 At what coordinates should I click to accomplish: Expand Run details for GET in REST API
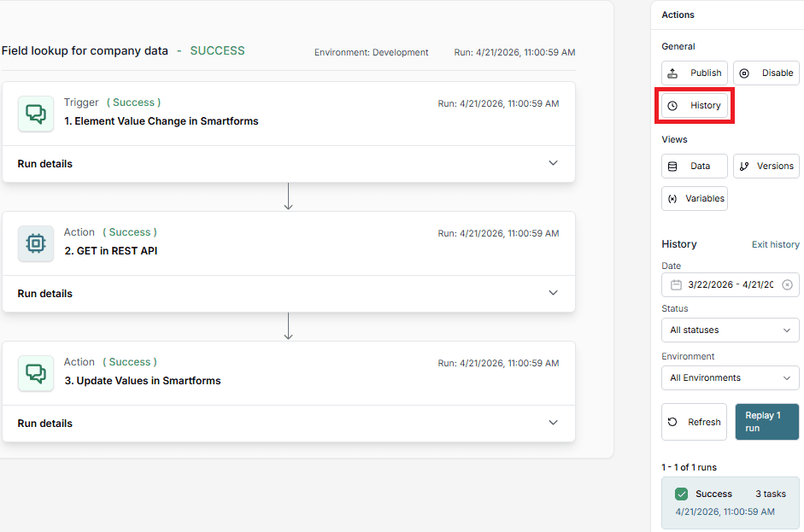(x=289, y=293)
